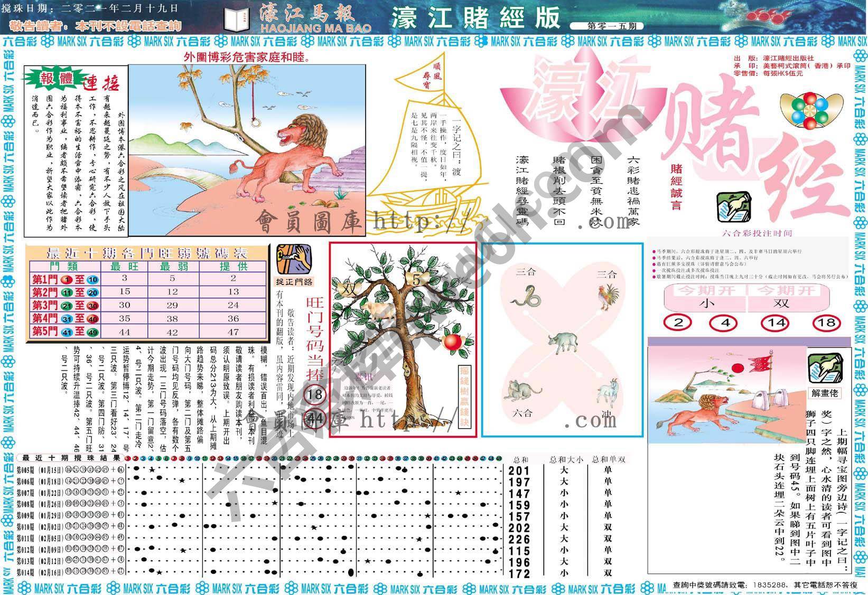Click the circled number 14 under 今期开
The width and height of the screenshot is (868, 595).
click(774, 323)
